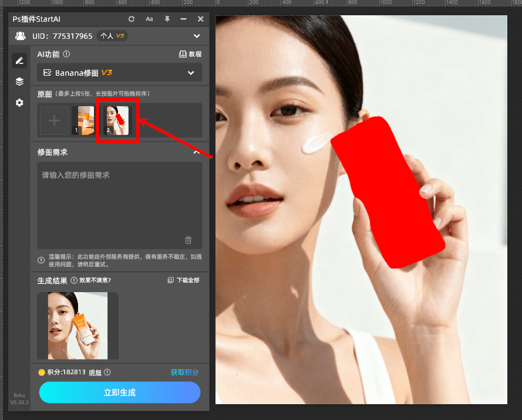Switch to personal 个人 V3 badge
Screen dimensions: 522x420
click(x=112, y=36)
